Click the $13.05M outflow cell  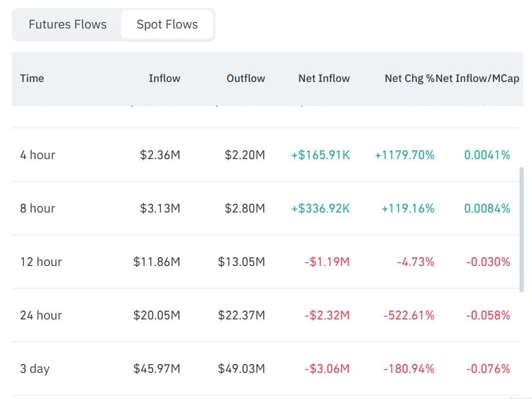241,261
